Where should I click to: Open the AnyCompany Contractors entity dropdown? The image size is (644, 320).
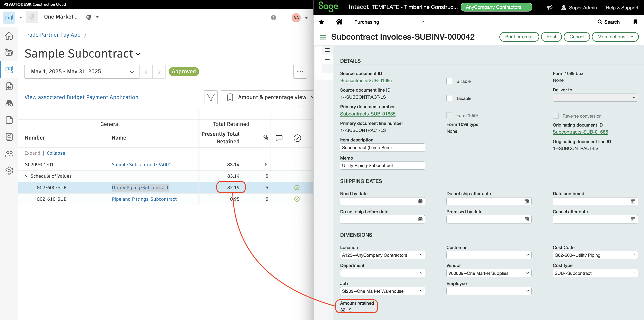[x=496, y=7]
